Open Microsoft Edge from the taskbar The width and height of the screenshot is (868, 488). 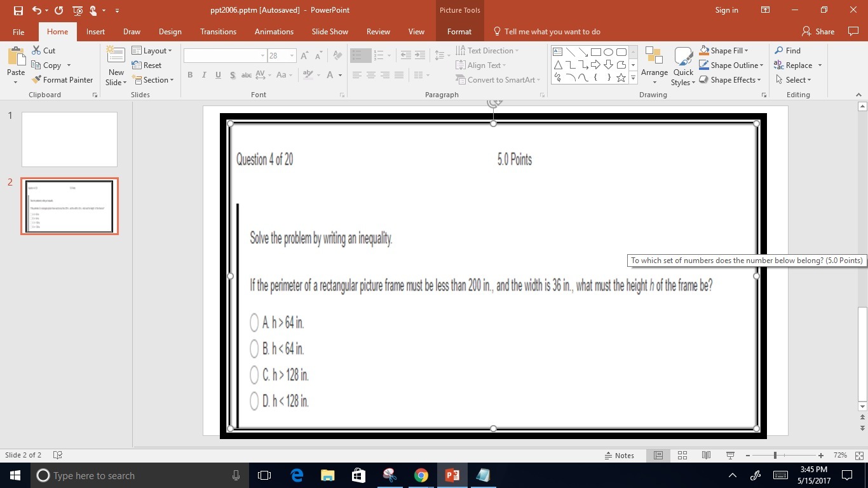point(297,475)
